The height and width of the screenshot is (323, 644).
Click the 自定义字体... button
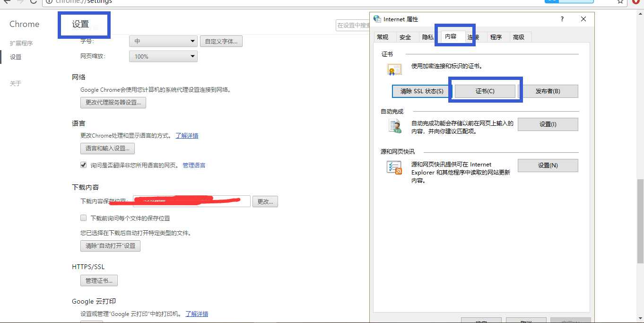click(221, 41)
